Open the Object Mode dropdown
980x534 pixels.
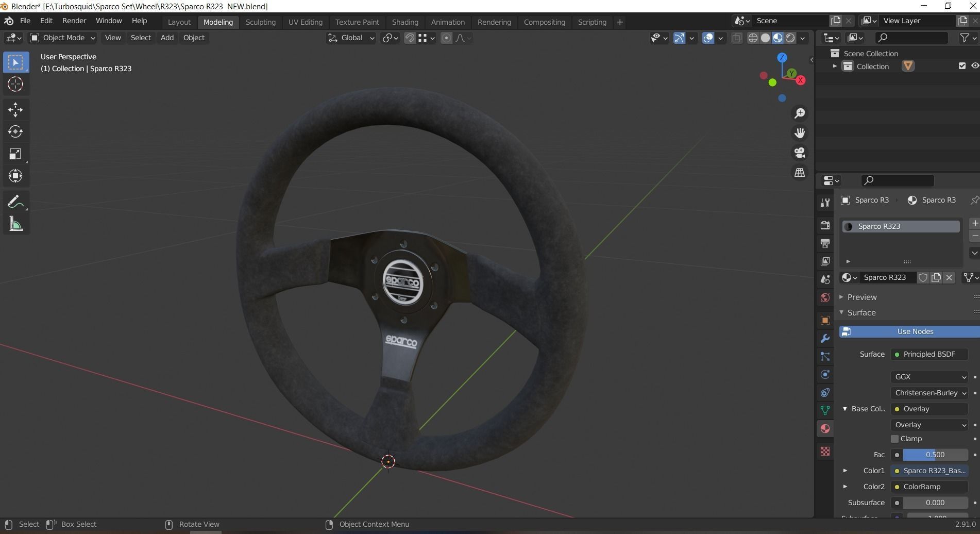pos(62,38)
